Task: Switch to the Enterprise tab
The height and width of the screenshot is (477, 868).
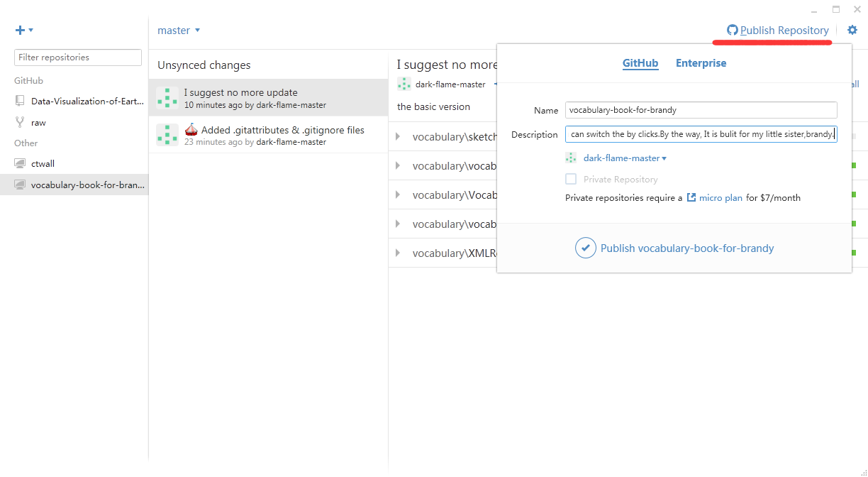Action: click(701, 63)
